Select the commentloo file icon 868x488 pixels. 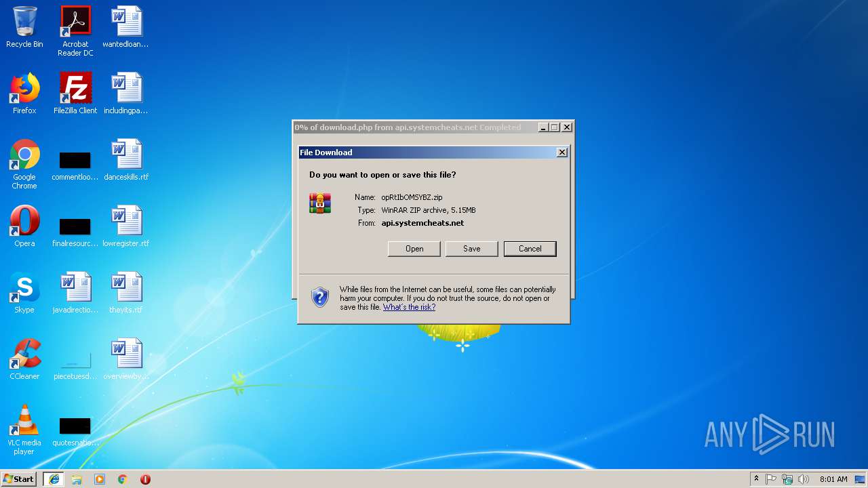[75, 165]
